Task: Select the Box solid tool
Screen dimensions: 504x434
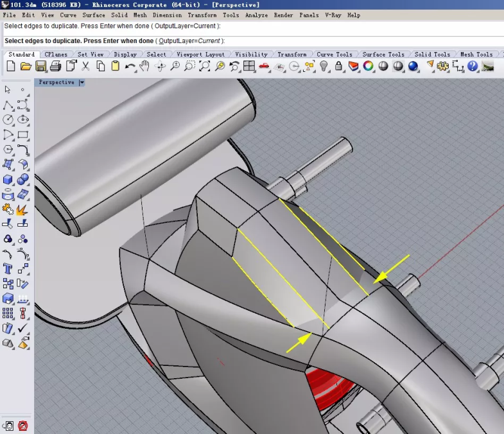Action: (x=8, y=180)
